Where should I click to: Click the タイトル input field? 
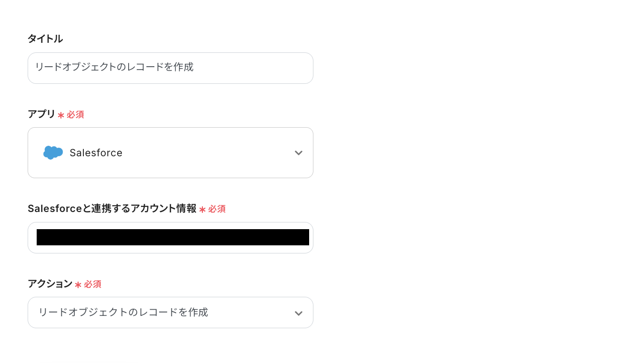click(171, 68)
